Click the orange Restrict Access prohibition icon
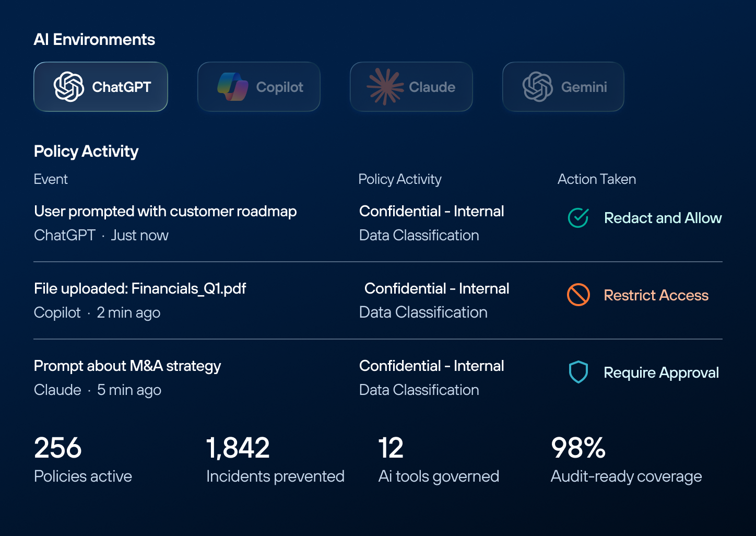The image size is (756, 536). point(578,295)
